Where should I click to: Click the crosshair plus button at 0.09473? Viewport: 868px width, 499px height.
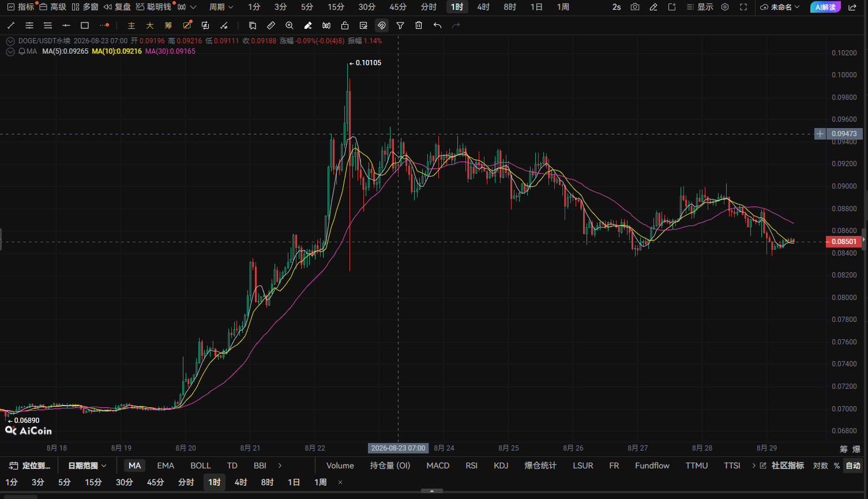[820, 134]
